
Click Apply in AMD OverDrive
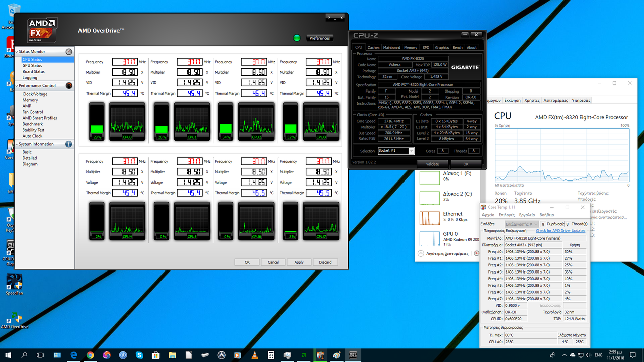[x=299, y=262]
